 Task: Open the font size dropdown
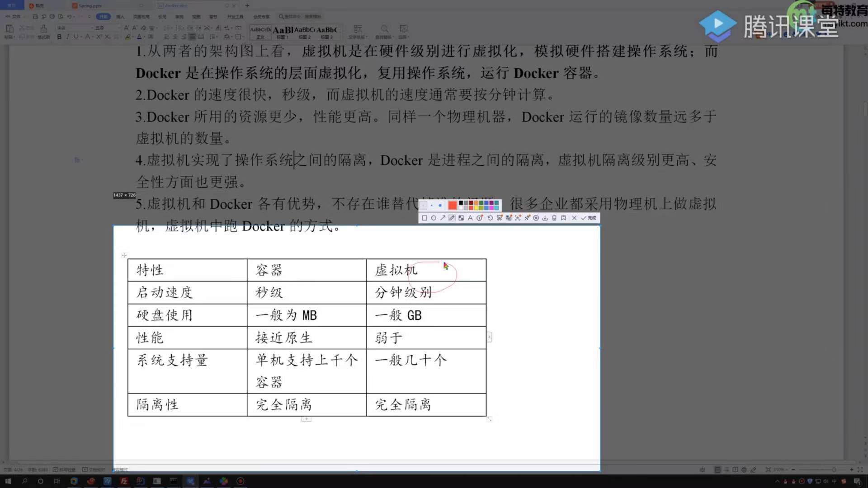[x=118, y=28]
